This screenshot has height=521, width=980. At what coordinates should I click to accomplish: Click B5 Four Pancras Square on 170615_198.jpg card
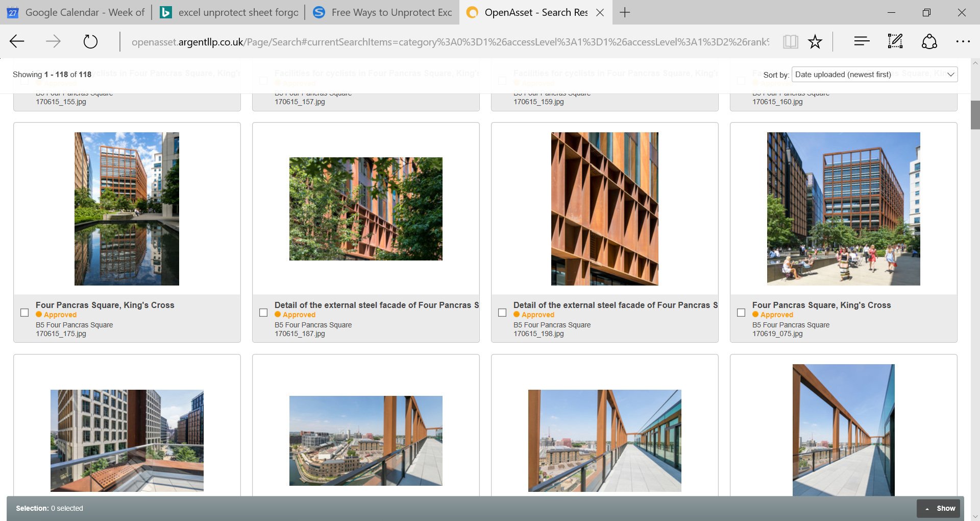[x=552, y=325]
